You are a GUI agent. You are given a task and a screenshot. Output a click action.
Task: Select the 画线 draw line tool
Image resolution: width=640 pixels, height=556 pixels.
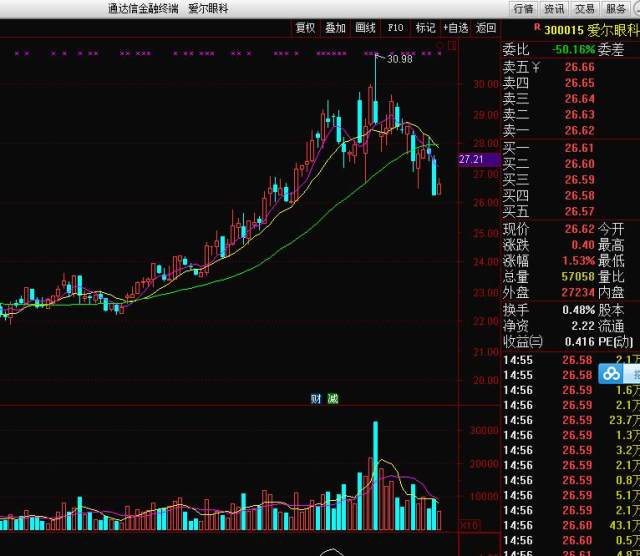click(x=365, y=28)
